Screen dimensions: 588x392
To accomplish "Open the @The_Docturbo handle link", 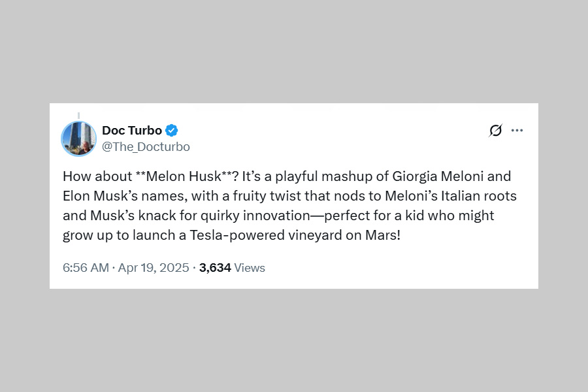I will tap(146, 147).
